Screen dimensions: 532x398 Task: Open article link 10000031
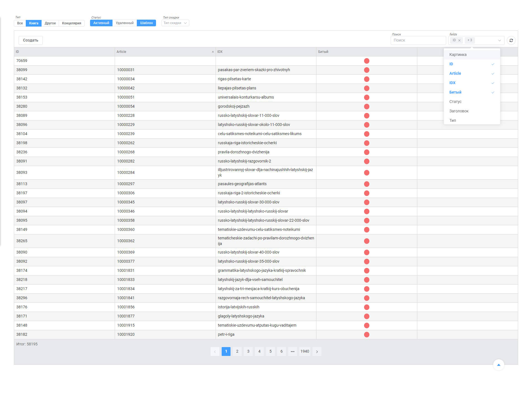point(126,70)
